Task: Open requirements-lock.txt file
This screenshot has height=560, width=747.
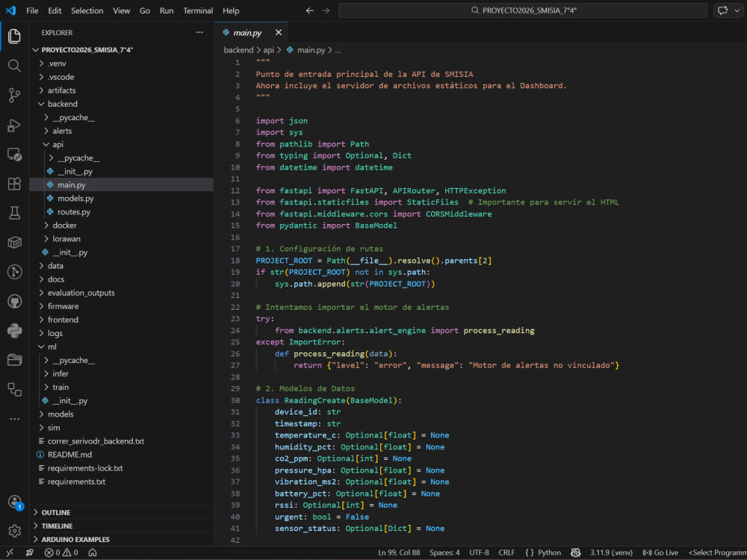Action: [85, 468]
